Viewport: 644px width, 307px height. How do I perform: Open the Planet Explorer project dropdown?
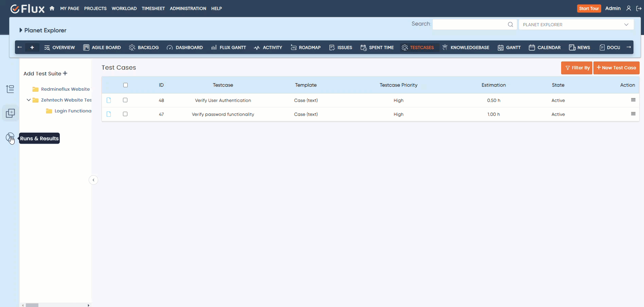[576, 24]
